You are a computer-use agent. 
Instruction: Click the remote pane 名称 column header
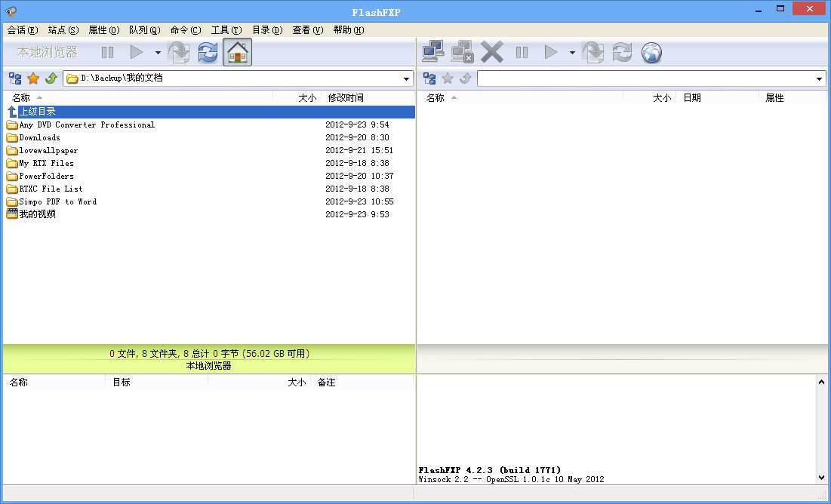coord(521,97)
